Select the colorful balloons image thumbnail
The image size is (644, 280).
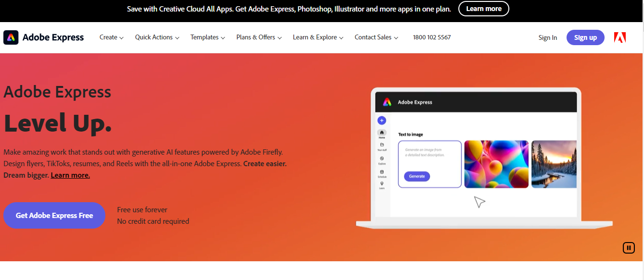(496, 164)
